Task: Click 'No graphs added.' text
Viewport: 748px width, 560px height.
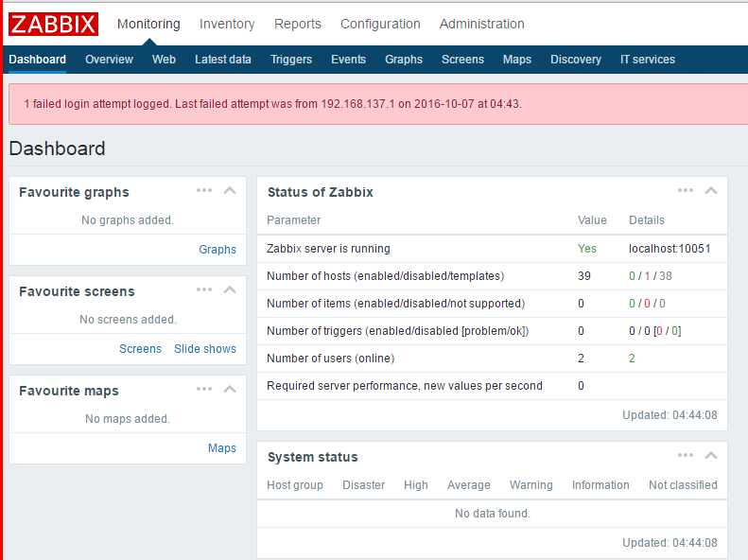Action: [x=128, y=220]
